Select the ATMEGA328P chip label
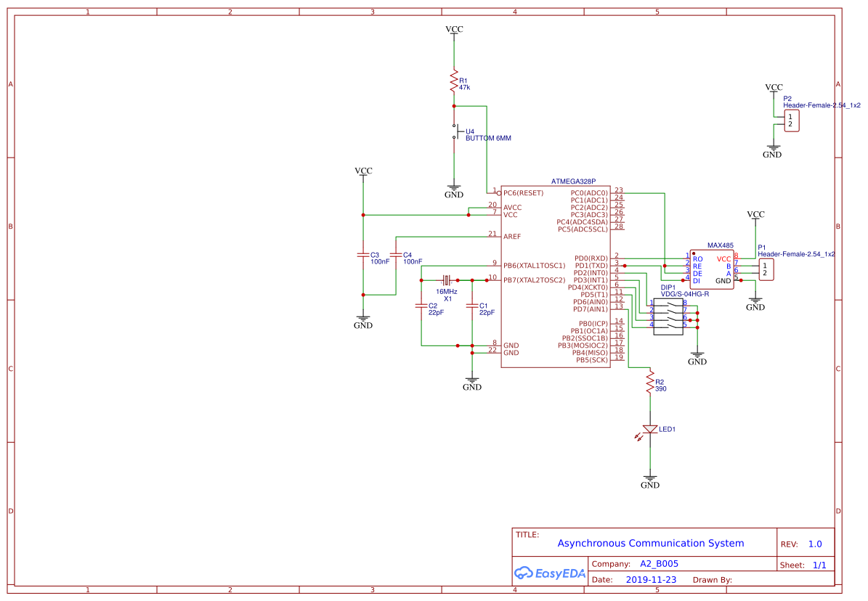The height and width of the screenshot is (601, 868). click(x=573, y=181)
